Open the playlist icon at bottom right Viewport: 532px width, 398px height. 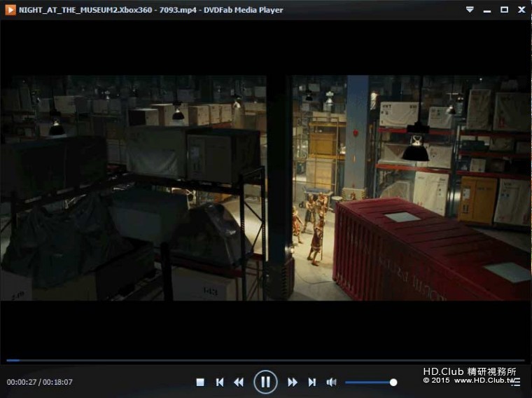516,383
